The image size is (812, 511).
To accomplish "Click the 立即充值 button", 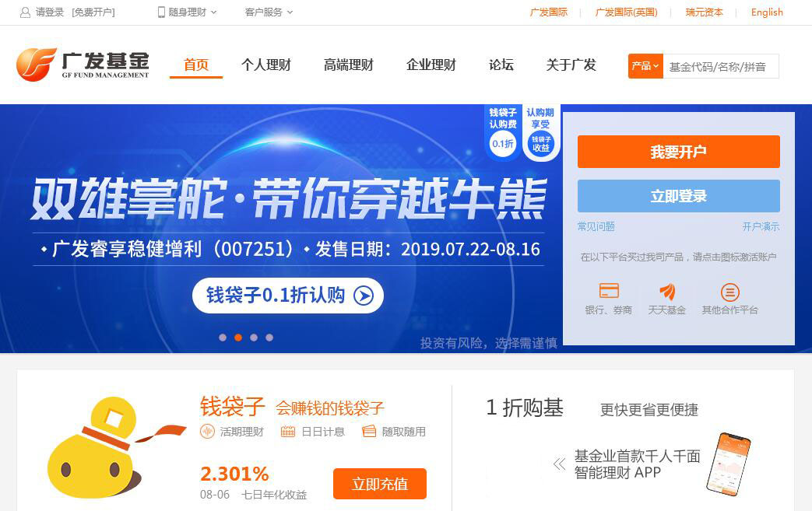I will click(380, 484).
